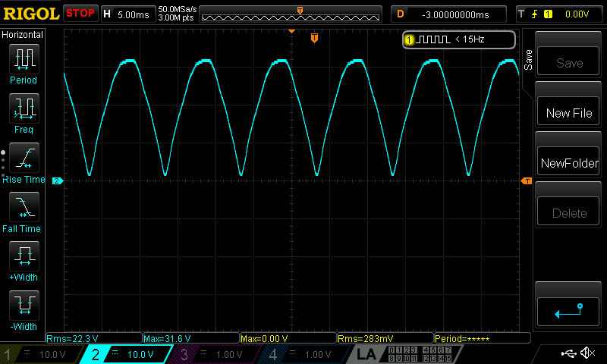Click the trigger source channel 1 badge
Image resolution: width=607 pixels, height=364 pixels.
(548, 14)
